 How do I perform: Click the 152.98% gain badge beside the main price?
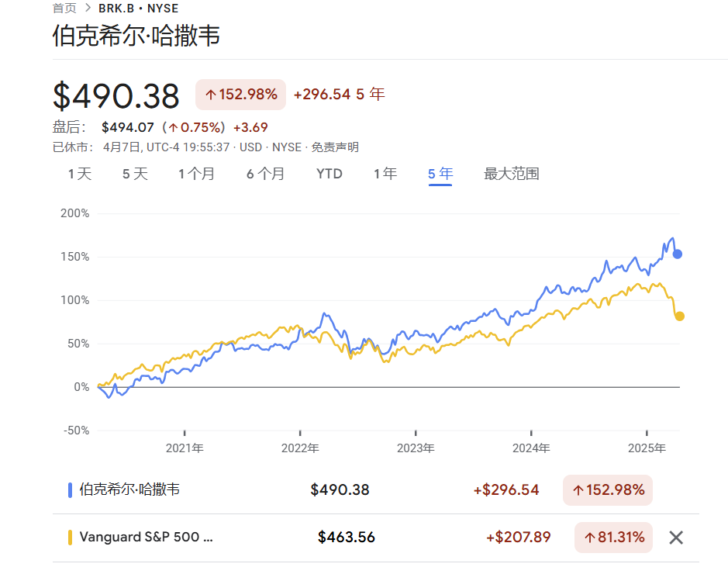(240, 95)
